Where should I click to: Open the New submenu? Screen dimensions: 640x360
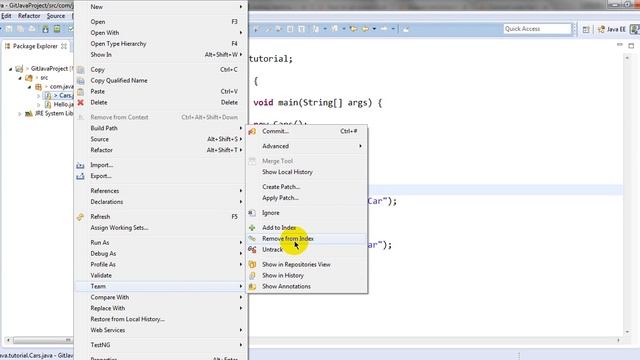(161, 7)
